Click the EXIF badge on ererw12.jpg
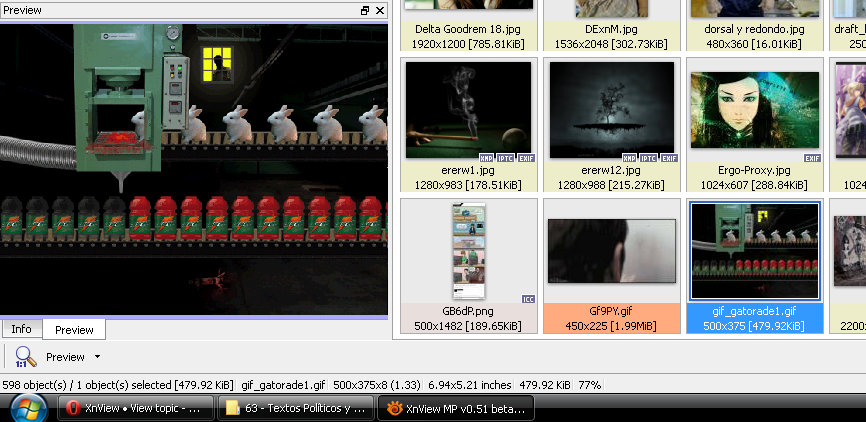866x422 pixels. (x=668, y=158)
